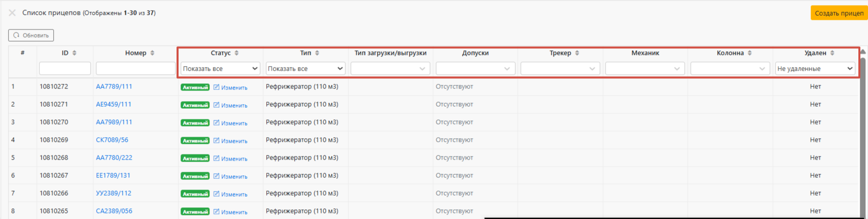Click the Тип загрузки/выгрузки column header

(x=390, y=53)
